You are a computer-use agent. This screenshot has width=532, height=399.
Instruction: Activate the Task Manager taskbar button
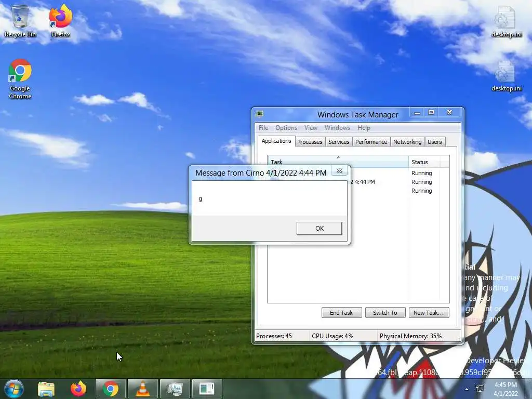(x=175, y=389)
